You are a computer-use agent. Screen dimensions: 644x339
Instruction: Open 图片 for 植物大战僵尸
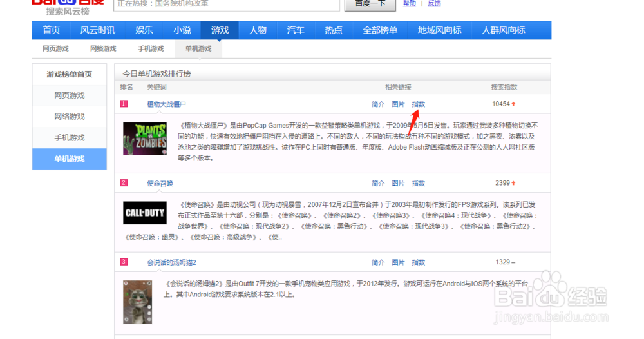click(398, 104)
